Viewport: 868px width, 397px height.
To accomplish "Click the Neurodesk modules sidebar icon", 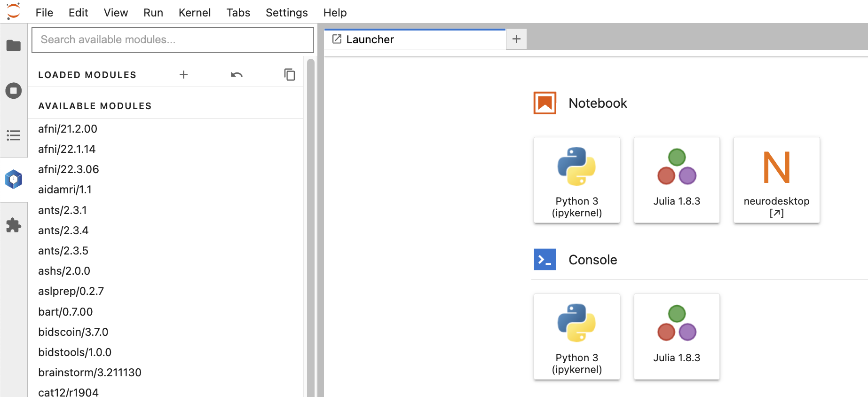I will (14, 179).
